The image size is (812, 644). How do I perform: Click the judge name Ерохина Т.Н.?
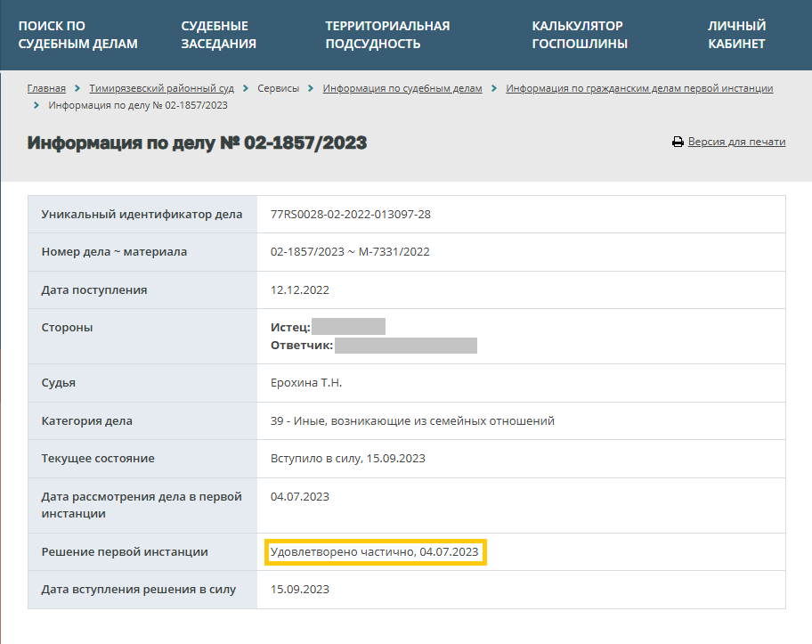click(306, 383)
